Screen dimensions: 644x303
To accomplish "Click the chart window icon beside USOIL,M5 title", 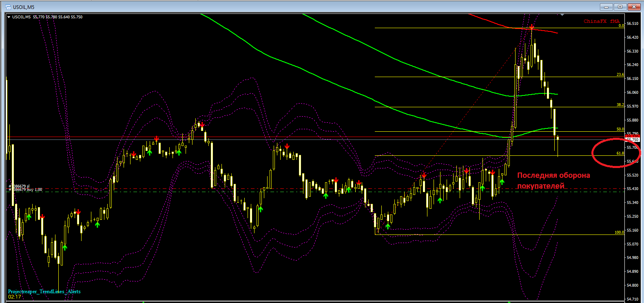I will (8, 7).
